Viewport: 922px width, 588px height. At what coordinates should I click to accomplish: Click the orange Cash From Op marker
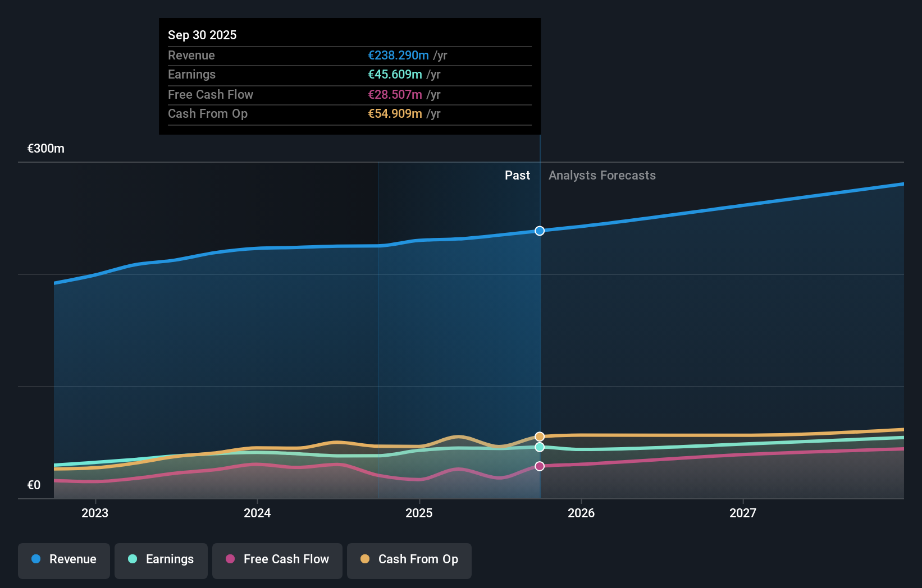click(x=539, y=436)
